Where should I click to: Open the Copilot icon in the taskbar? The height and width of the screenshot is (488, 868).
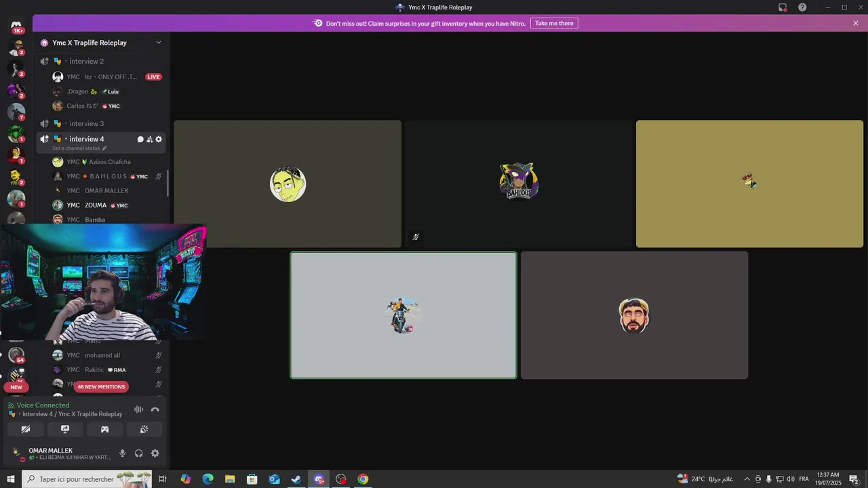tap(185, 479)
